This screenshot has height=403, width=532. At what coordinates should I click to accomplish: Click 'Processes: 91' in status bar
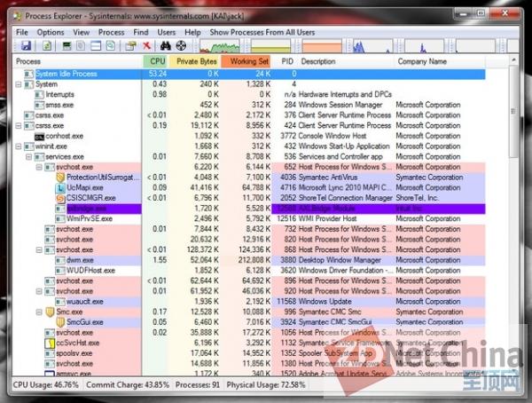point(198,385)
